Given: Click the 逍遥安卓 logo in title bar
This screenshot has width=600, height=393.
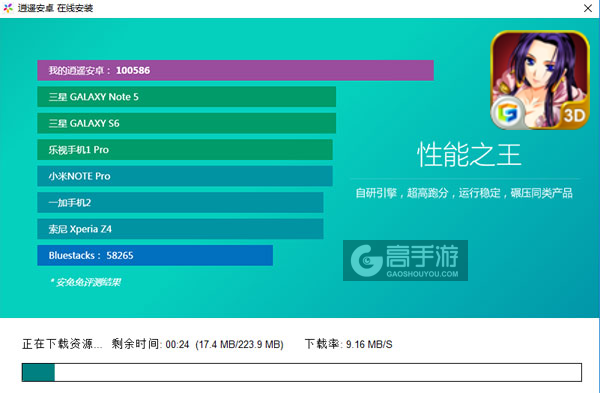Looking at the screenshot, I should pos(8,8).
